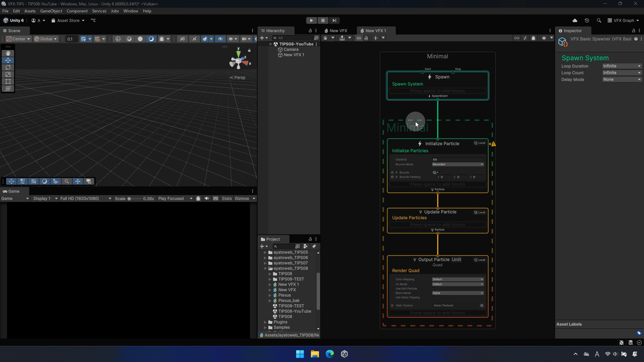Select the Move tool in Scene tools
Viewport: 644px width, 362px height.
(8, 60)
